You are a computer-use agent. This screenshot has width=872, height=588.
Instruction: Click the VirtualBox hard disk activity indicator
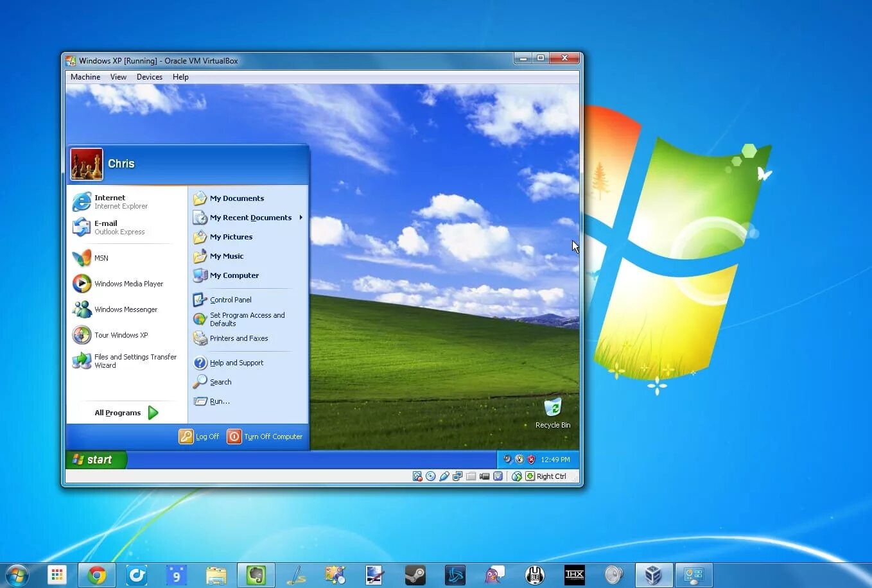click(x=417, y=476)
